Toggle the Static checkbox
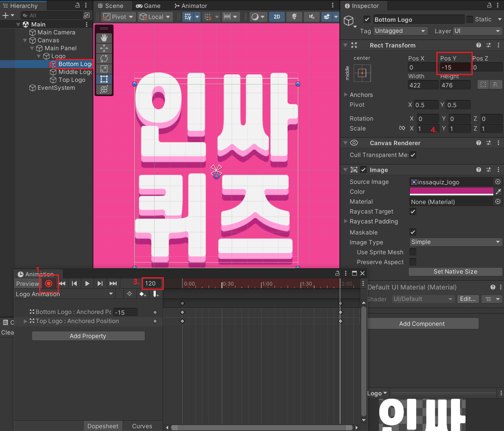 click(x=470, y=19)
